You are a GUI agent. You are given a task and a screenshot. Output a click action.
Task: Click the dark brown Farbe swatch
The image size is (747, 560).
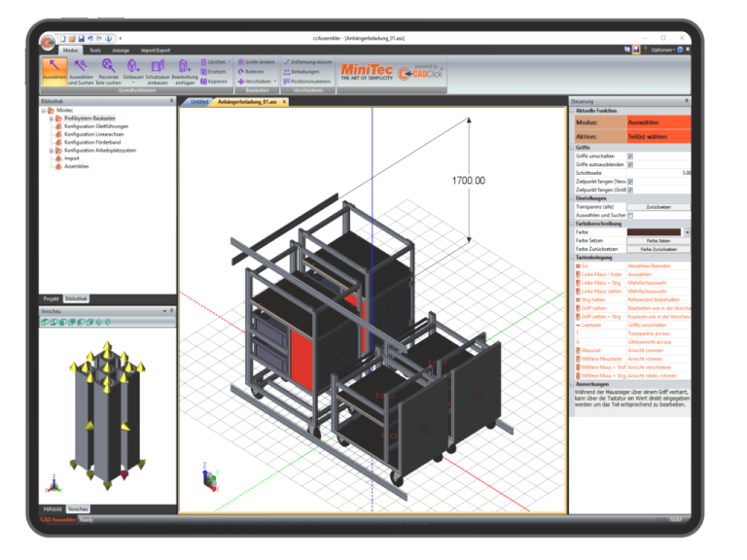[x=654, y=232]
